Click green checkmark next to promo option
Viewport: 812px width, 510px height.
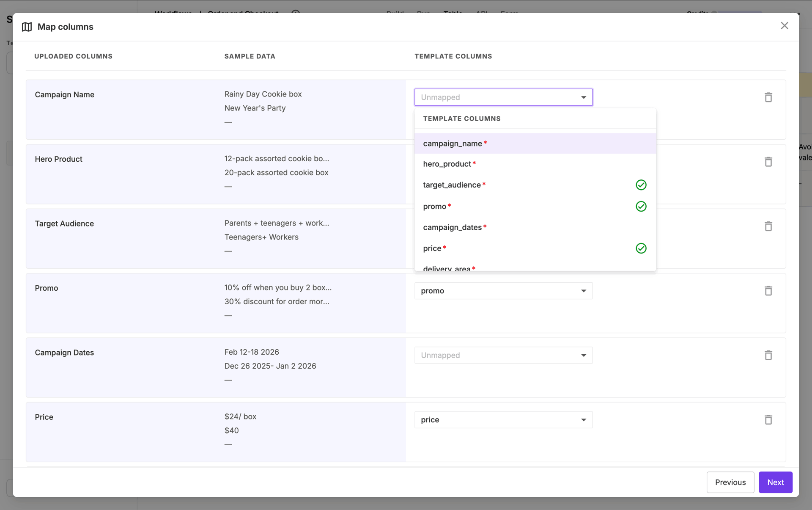641,206
